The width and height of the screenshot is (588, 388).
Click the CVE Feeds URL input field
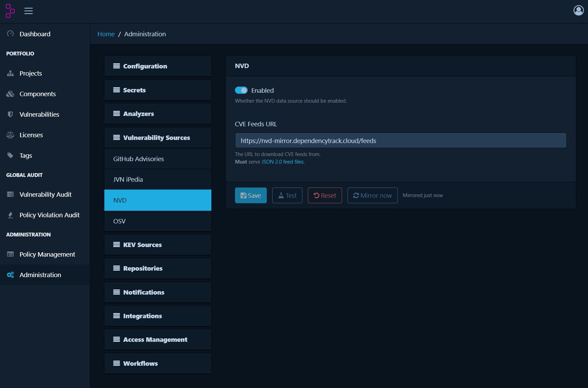[401, 141]
